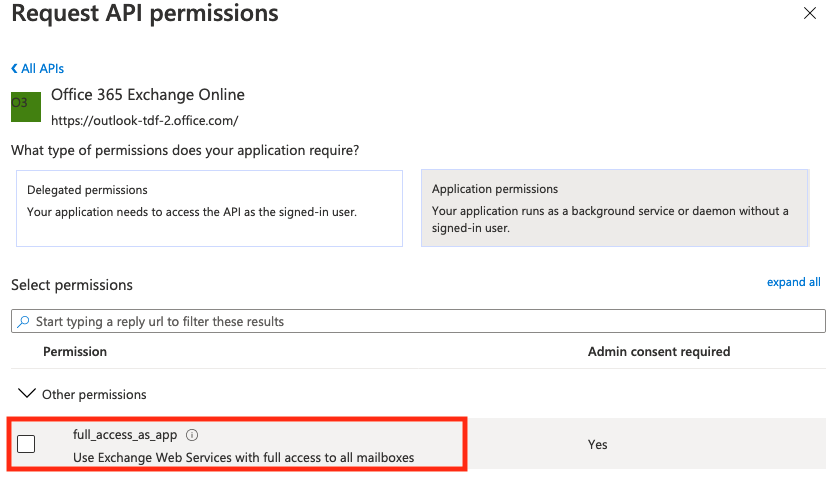
Task: Click the back chevron before All APIs
Action: click(x=14, y=69)
